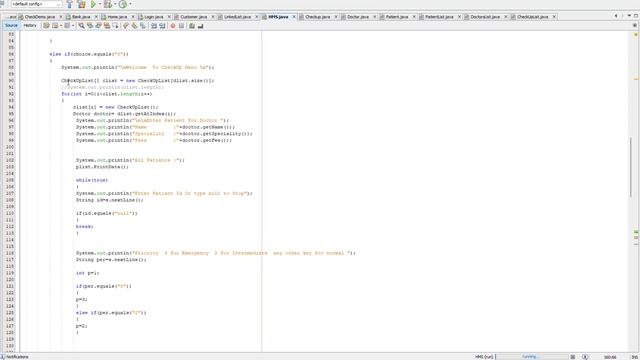Click the split editor icon at toolbar right

tap(635, 25)
